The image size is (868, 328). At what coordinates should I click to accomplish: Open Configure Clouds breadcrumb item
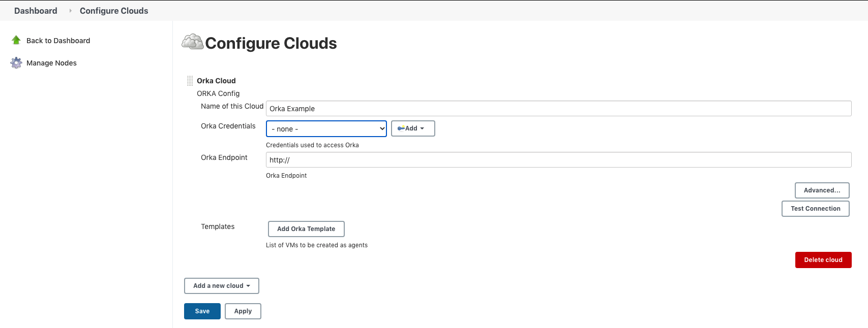pos(114,11)
